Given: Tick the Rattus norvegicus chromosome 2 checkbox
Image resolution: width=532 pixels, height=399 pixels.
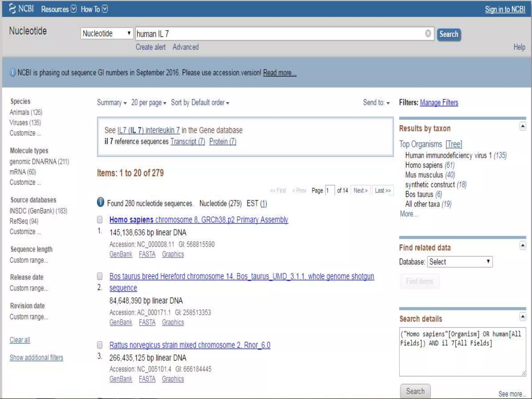Looking at the screenshot, I should (x=100, y=345).
